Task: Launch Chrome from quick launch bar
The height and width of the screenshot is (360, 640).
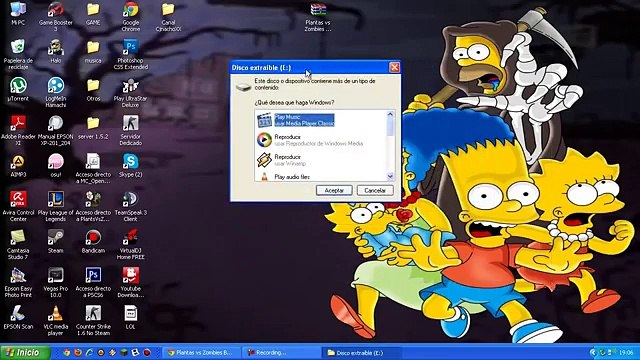Action: 67,353
